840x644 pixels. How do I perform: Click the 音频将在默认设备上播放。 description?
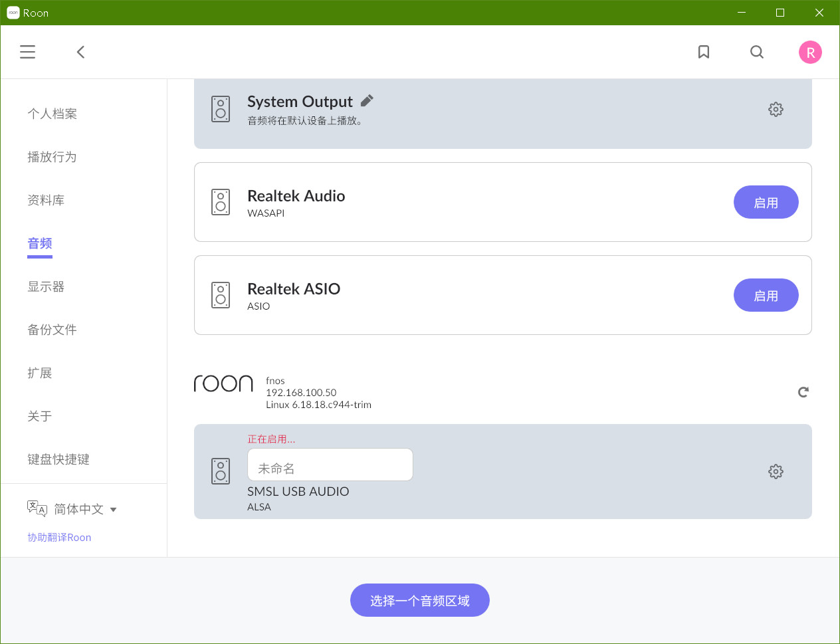pyautogui.click(x=304, y=121)
